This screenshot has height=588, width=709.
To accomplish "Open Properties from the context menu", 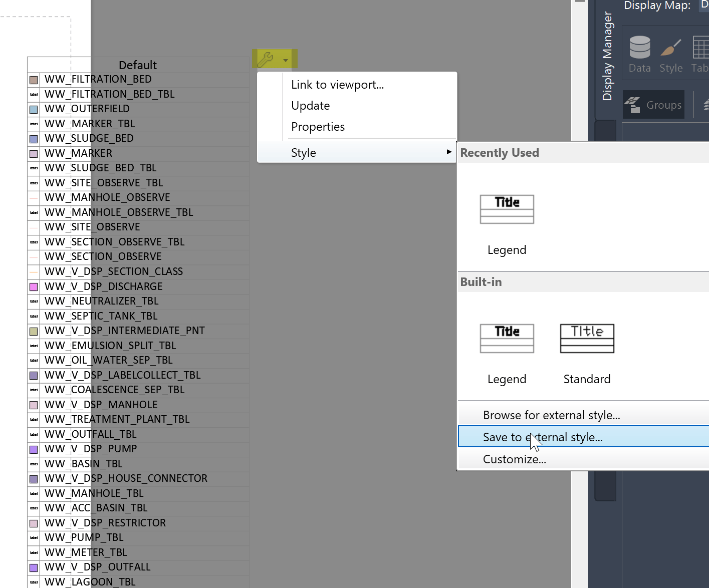I will tap(318, 127).
